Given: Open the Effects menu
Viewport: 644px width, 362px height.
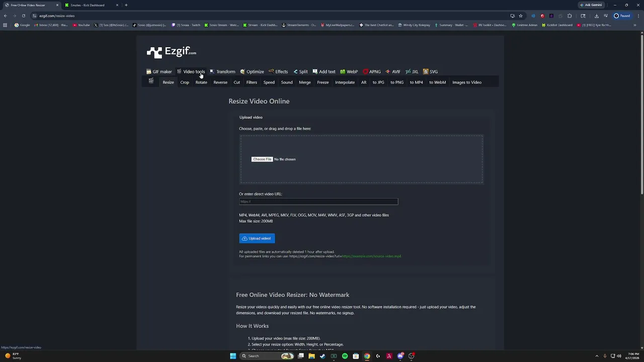Looking at the screenshot, I should (x=278, y=71).
